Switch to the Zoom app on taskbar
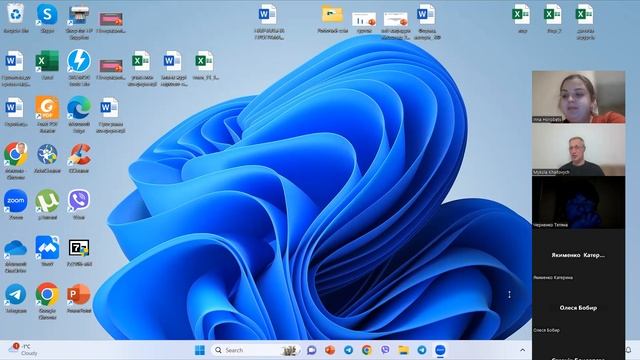 pos(440,350)
